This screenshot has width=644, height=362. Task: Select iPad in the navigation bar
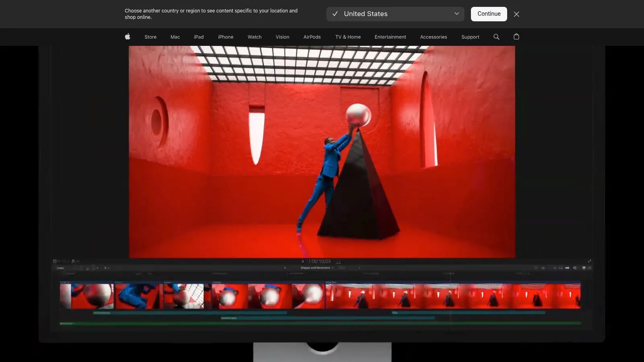[199, 37]
